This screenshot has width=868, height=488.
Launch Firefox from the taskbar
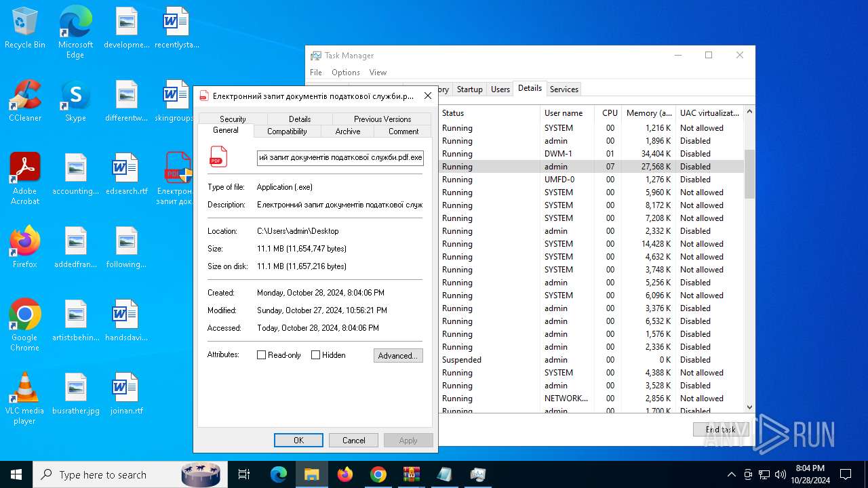tap(345, 474)
